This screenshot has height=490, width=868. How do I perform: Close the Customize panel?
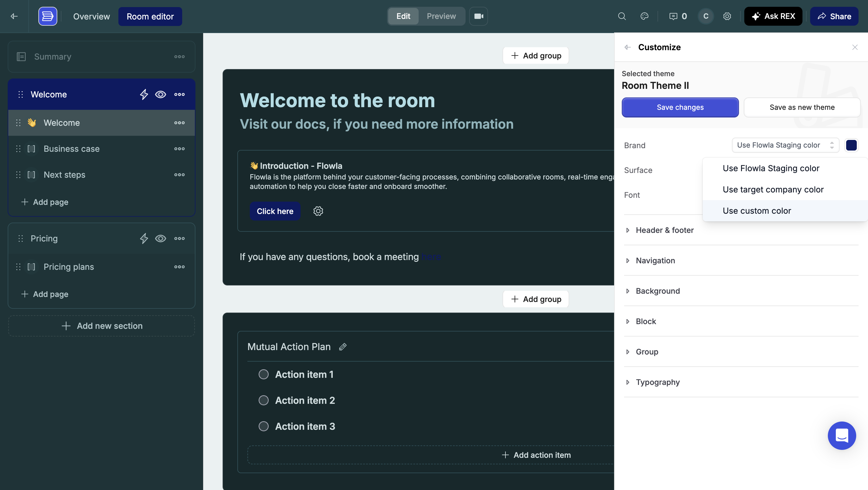pos(855,47)
